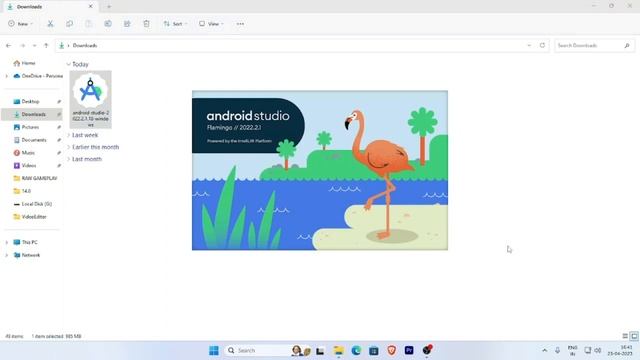
Task: Open the Sort dropdown
Action: [x=175, y=24]
